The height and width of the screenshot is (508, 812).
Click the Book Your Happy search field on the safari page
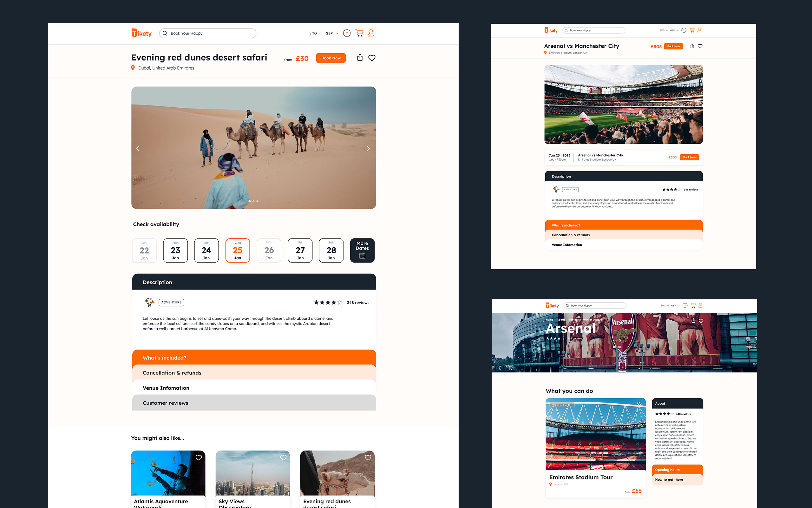pos(208,33)
